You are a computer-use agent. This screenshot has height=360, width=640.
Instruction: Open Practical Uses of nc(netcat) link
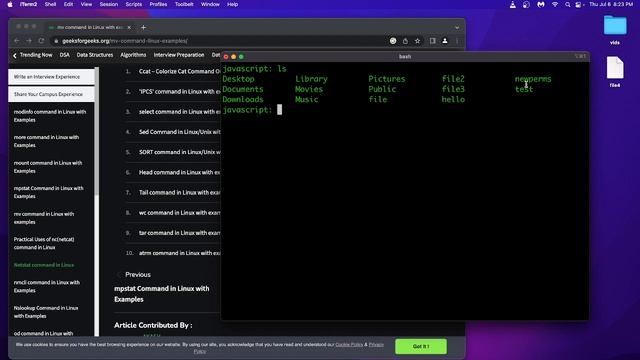coord(44,243)
